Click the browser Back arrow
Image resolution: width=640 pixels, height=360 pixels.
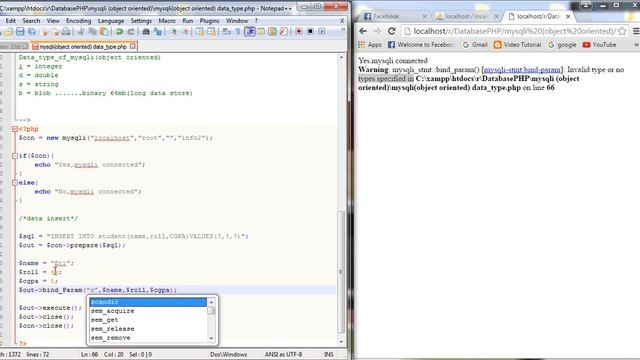[363, 31]
